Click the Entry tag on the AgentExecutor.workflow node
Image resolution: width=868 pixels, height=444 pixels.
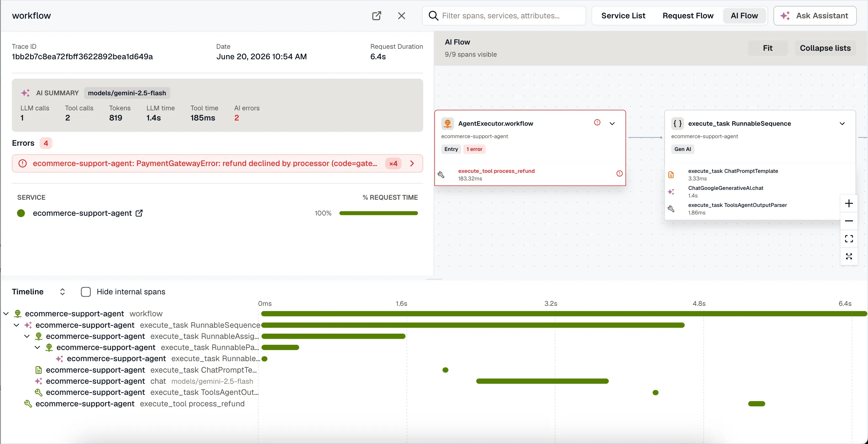pos(451,149)
